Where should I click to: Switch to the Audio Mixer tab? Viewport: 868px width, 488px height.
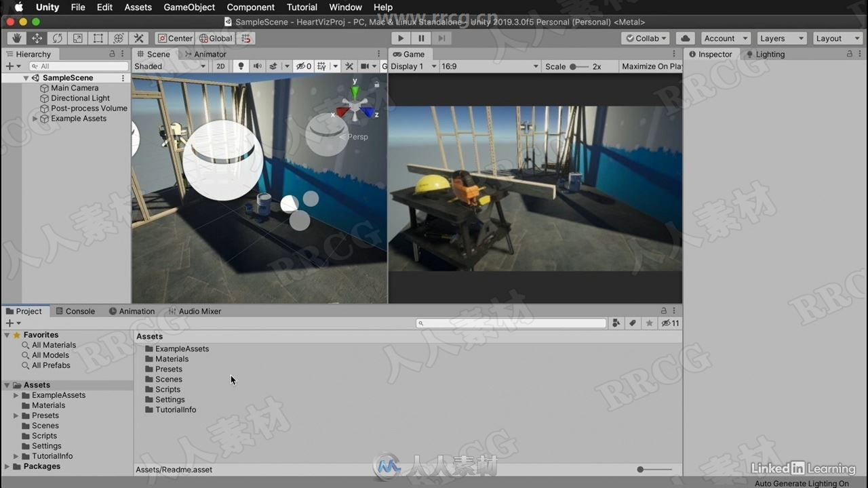(x=195, y=311)
